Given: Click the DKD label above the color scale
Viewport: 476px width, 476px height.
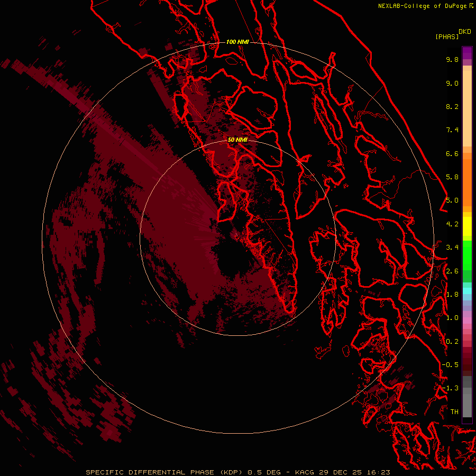Looking at the screenshot, I should click(x=465, y=32).
